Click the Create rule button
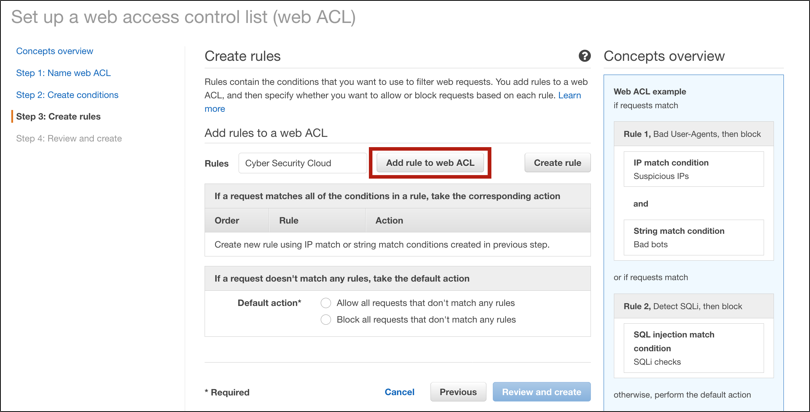Viewport: 810px width, 412px height. tap(557, 163)
